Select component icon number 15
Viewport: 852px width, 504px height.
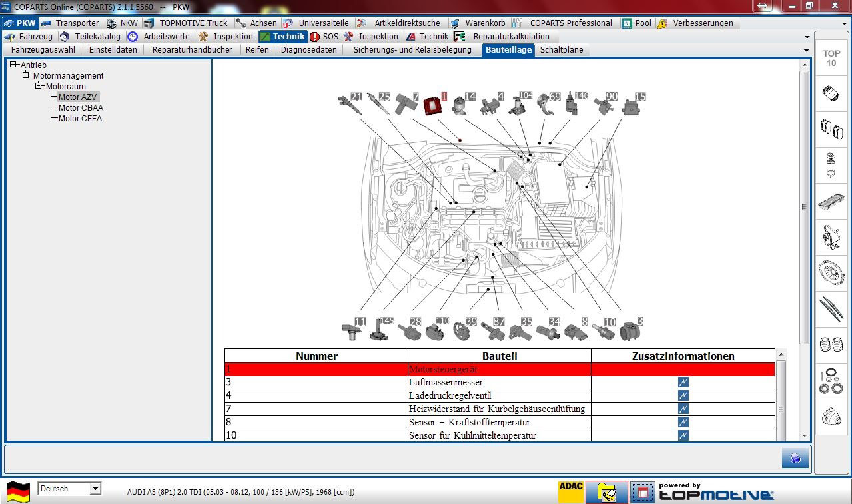[x=634, y=103]
